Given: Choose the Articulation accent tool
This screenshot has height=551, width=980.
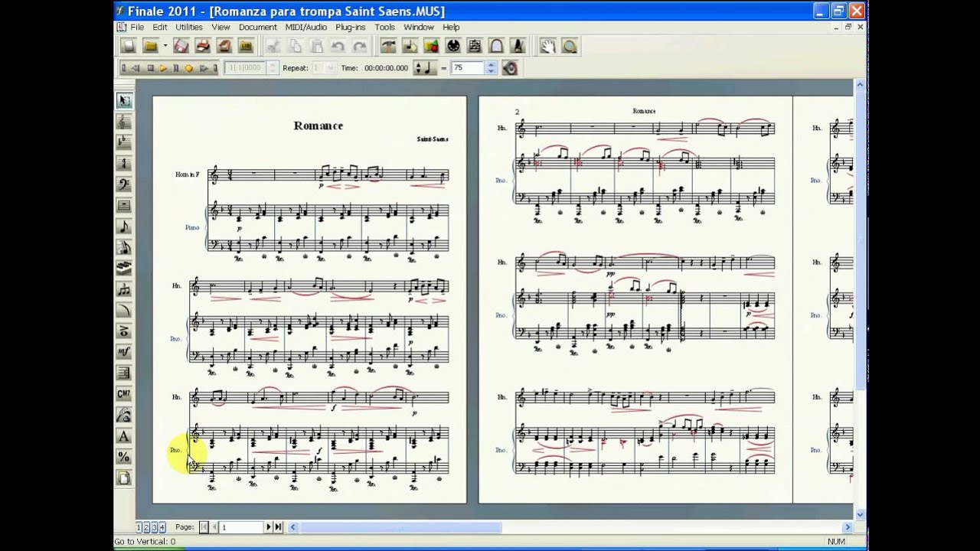Looking at the screenshot, I should (123, 331).
